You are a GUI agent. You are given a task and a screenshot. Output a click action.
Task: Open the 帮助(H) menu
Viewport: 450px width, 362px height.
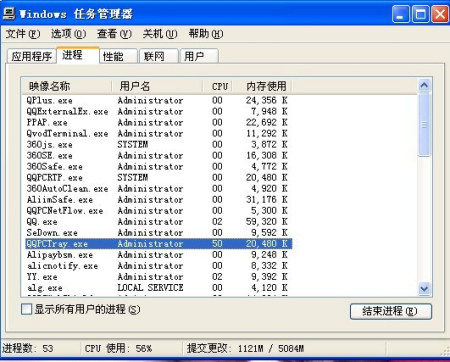(206, 34)
